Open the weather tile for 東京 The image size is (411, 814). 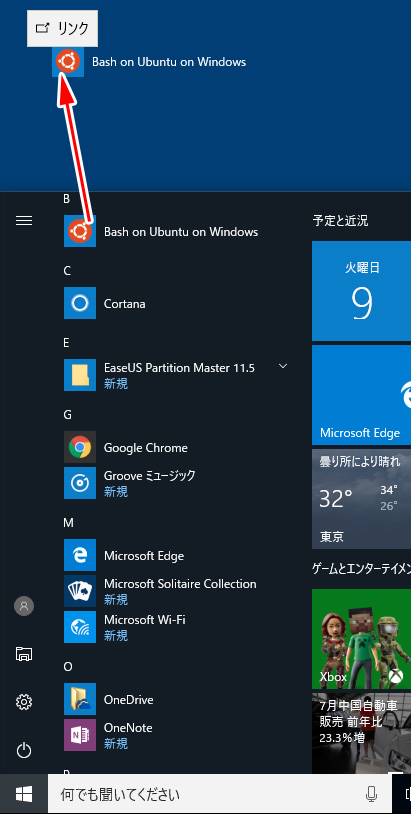[362, 499]
